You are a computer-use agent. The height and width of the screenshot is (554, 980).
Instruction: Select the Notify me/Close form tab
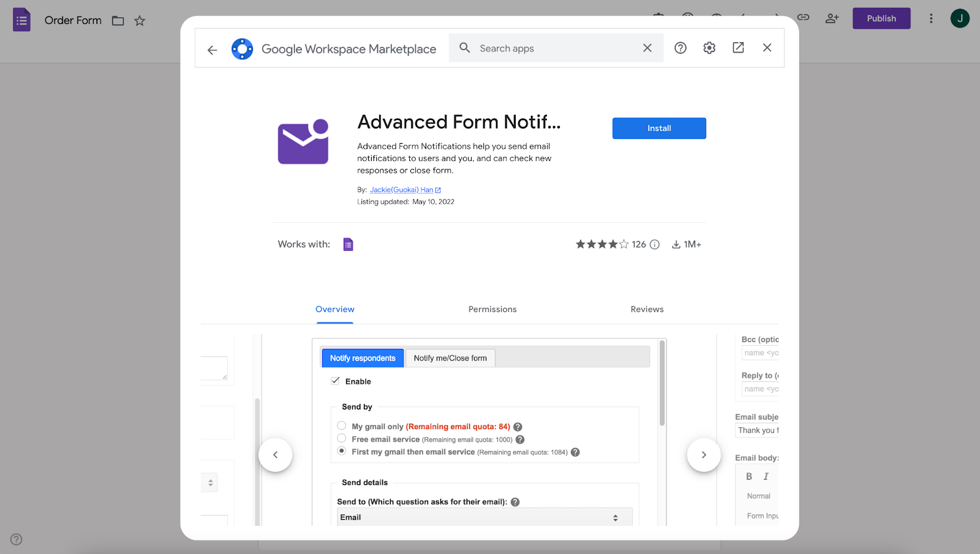[450, 358]
